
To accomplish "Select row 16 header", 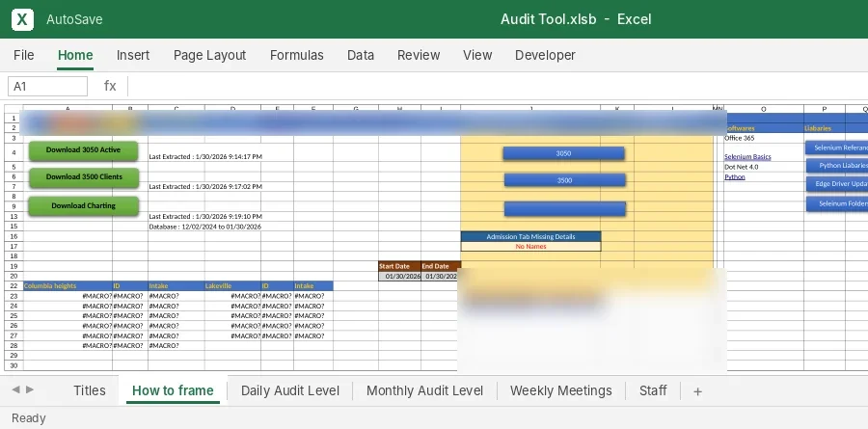I will [x=14, y=236].
